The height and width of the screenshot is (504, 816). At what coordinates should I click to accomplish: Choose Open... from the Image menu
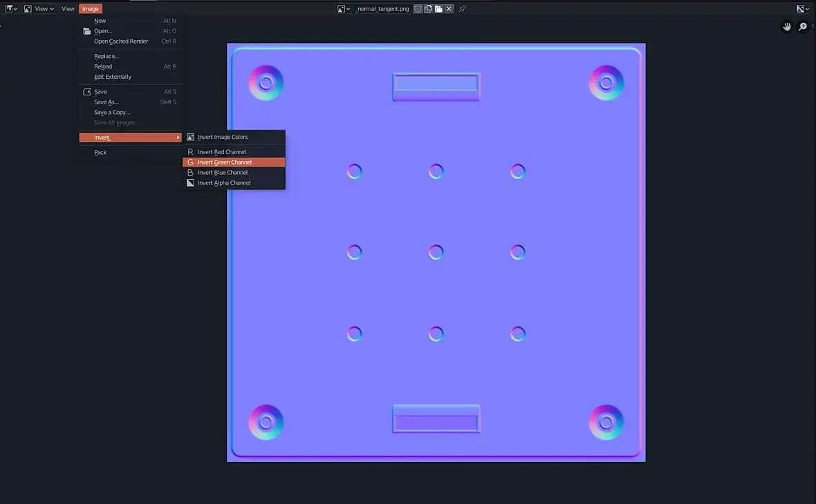click(130, 31)
